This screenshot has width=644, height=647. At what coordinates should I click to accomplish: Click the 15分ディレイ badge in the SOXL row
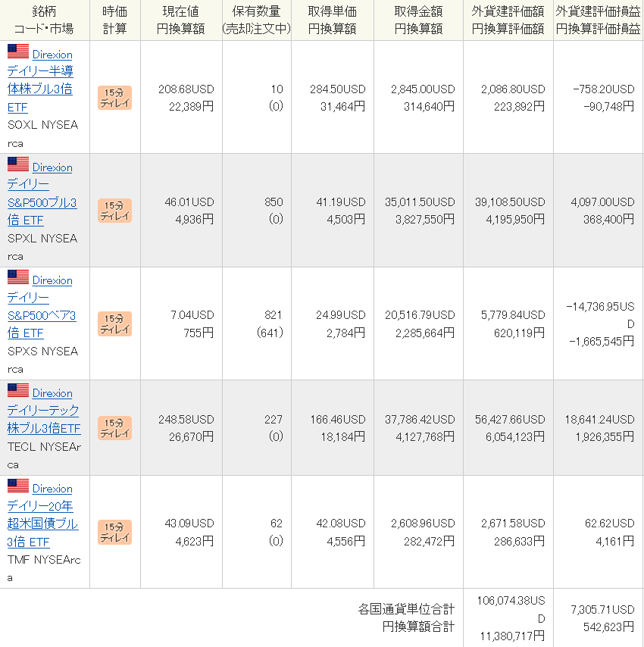coord(114,98)
